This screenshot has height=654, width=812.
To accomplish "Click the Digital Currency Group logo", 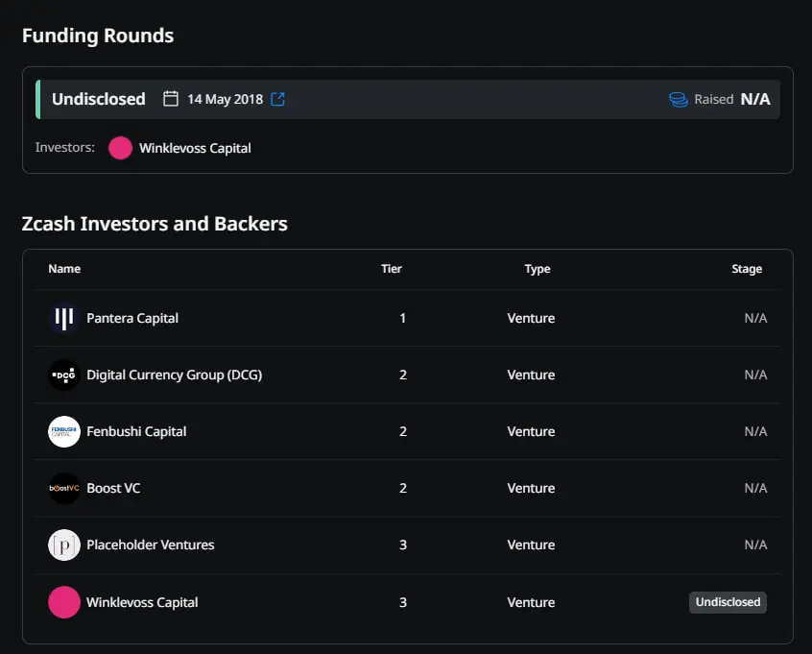I will (x=64, y=375).
